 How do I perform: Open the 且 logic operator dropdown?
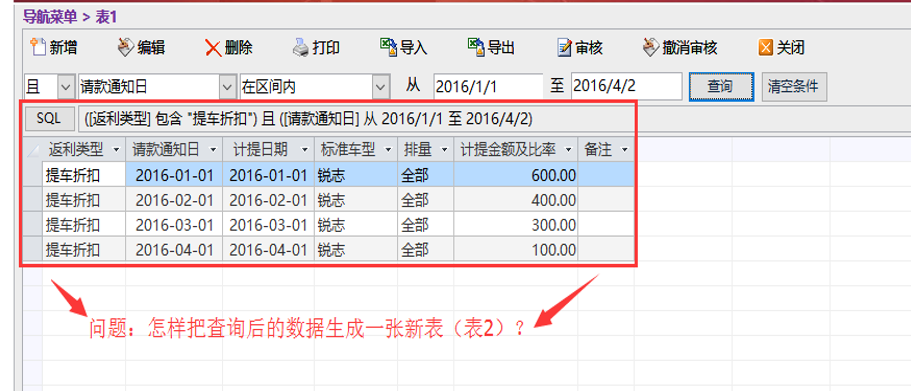pyautogui.click(x=66, y=87)
